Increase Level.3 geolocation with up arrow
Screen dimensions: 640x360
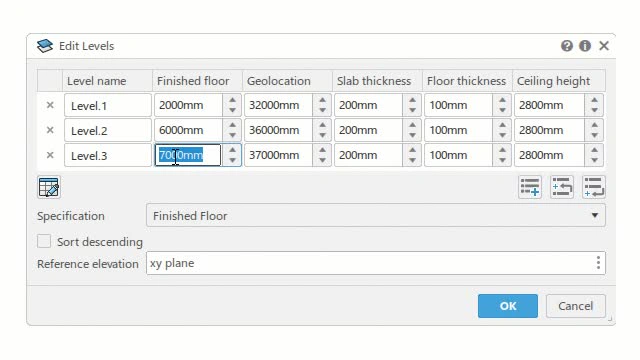(322, 150)
